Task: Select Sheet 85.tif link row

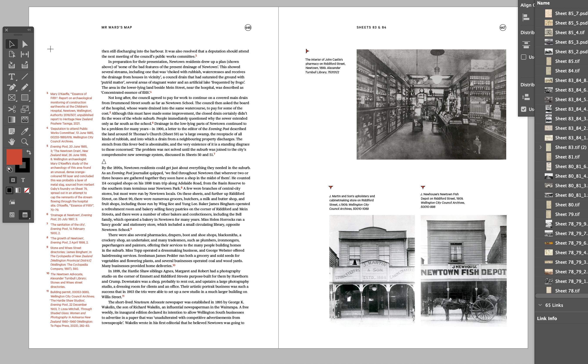Action: [x=561, y=61]
